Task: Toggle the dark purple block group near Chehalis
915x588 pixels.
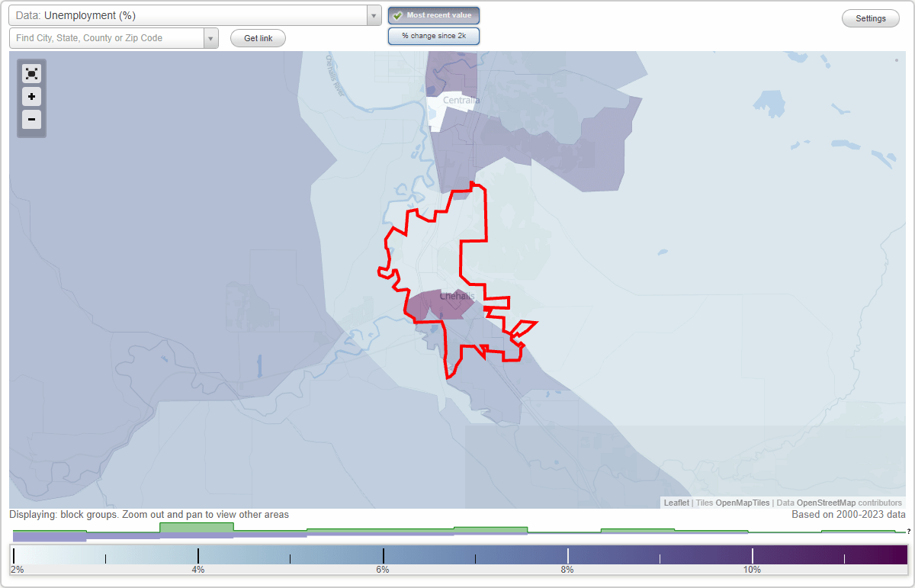Action: pyautogui.click(x=446, y=303)
